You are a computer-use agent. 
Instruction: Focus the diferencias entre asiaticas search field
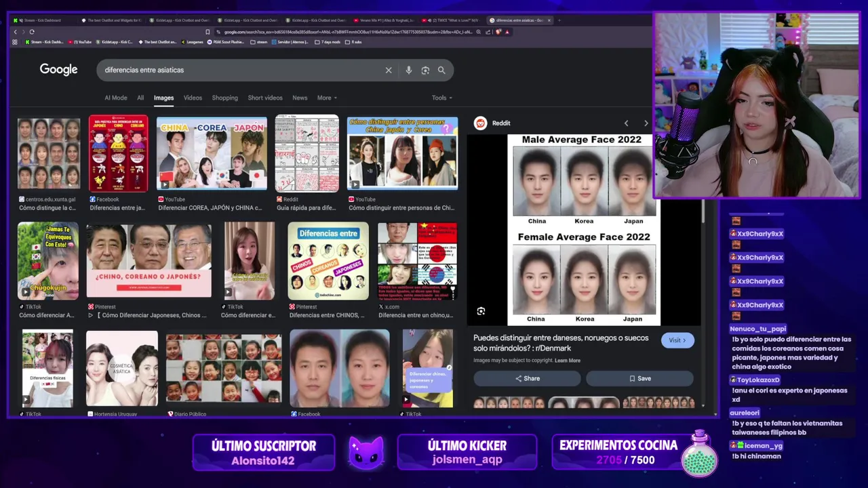[x=241, y=70]
